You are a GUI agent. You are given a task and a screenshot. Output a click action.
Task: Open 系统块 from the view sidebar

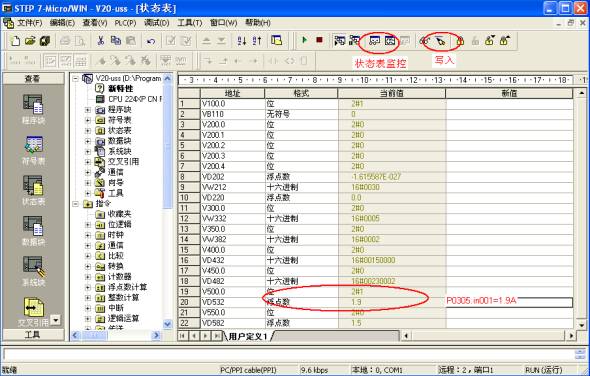coord(33,271)
